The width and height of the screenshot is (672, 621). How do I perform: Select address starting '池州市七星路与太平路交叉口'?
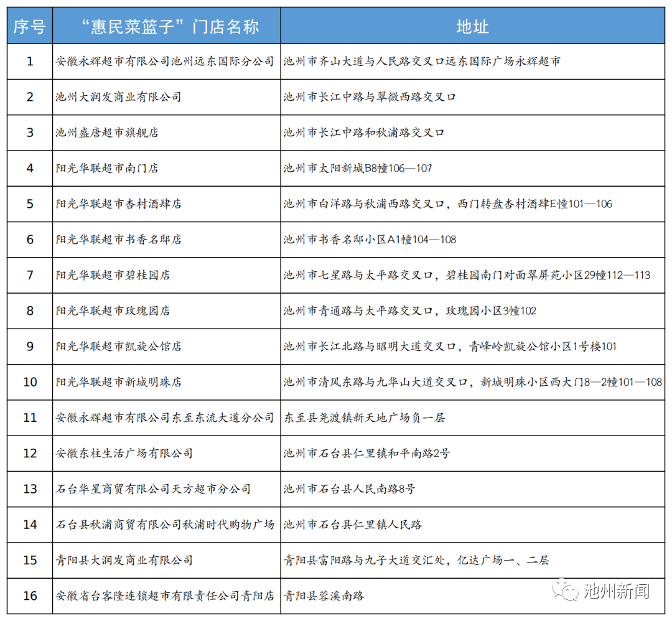(x=467, y=274)
